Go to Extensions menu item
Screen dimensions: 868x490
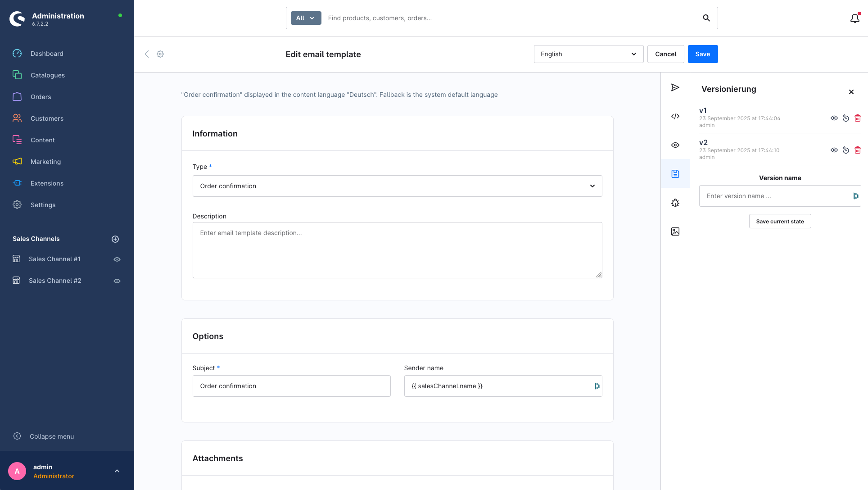click(x=47, y=183)
